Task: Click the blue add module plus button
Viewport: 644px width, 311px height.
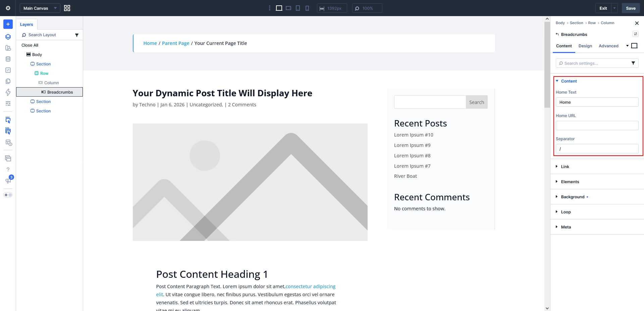Action: 8,24
